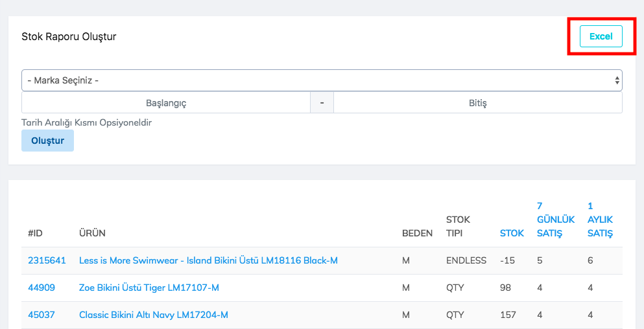Select the ENDLESS stock type cell

(x=466, y=260)
